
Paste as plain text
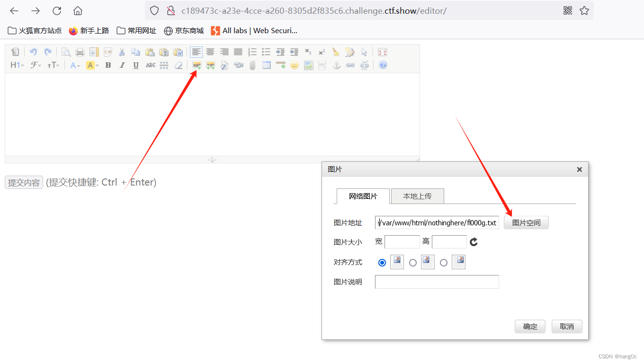tap(164, 52)
